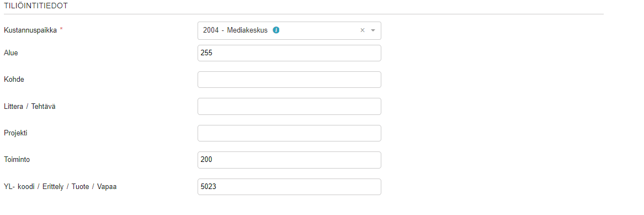Click the Littera / Tehtävä label
This screenshot has height=215, width=644.
tap(30, 107)
